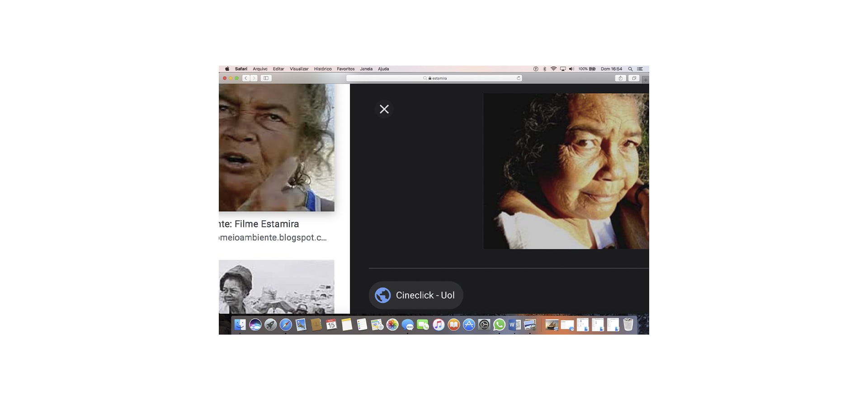Select the black-and-white landfill thumbnail

click(x=277, y=287)
